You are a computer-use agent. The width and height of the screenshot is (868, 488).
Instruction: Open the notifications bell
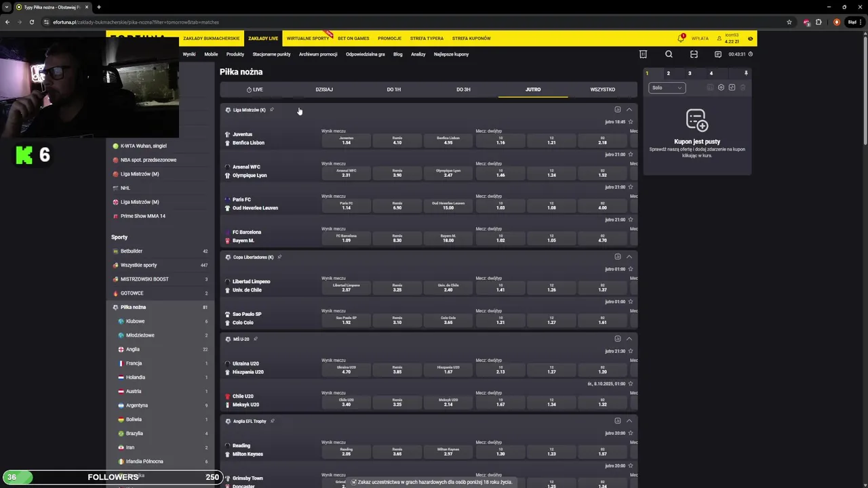[681, 39]
